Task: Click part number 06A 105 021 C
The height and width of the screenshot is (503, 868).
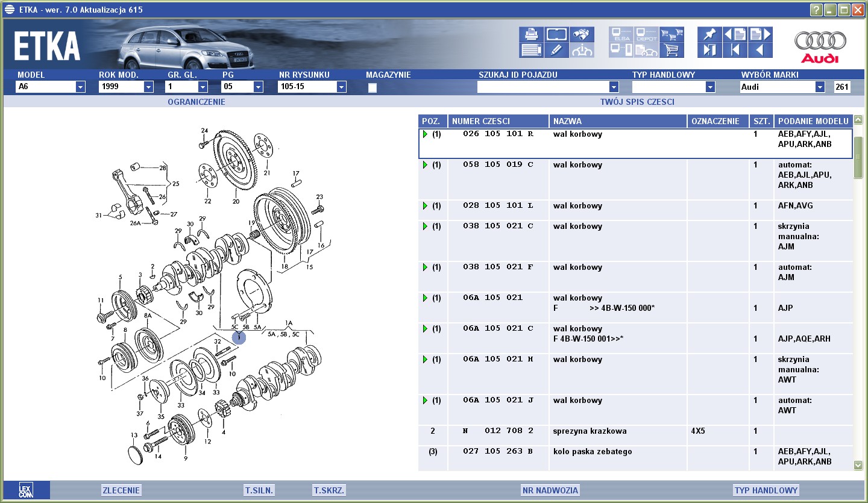Action: 498,328
